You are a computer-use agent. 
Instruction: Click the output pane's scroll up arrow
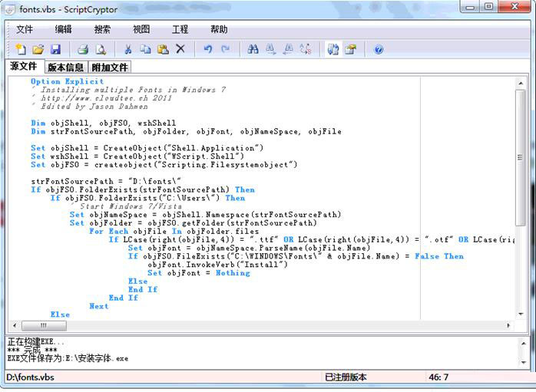tap(523, 343)
